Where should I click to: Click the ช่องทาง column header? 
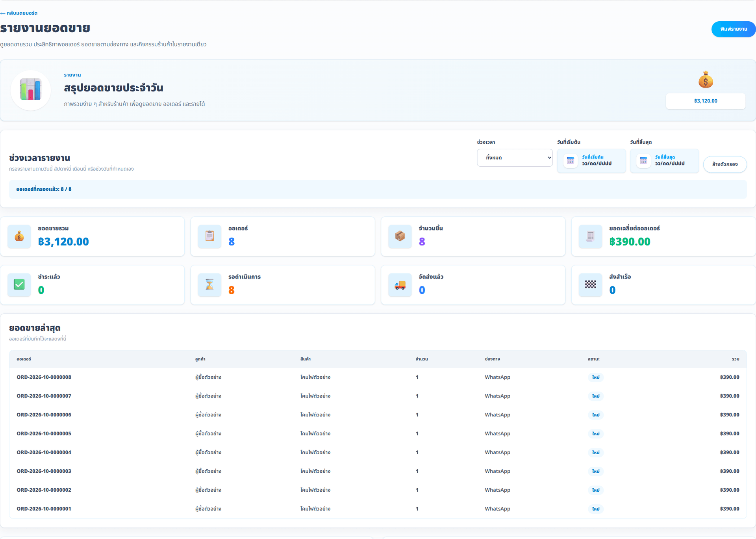(492, 359)
